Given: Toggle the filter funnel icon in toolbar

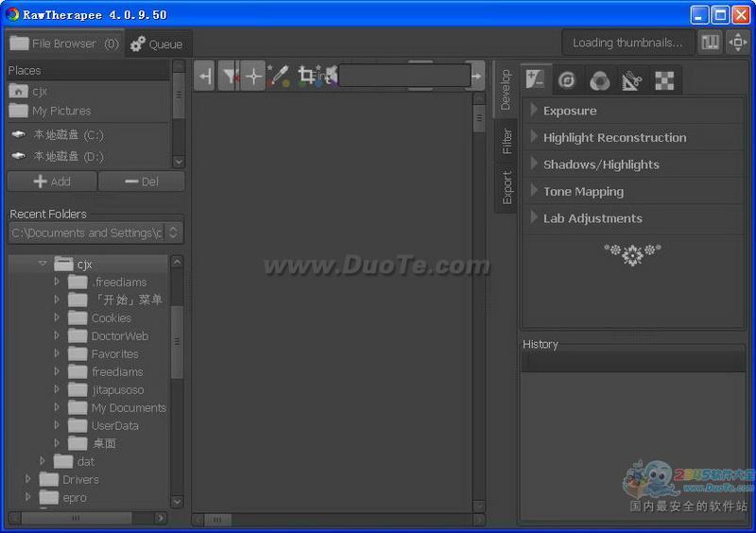Looking at the screenshot, I should coord(229,77).
